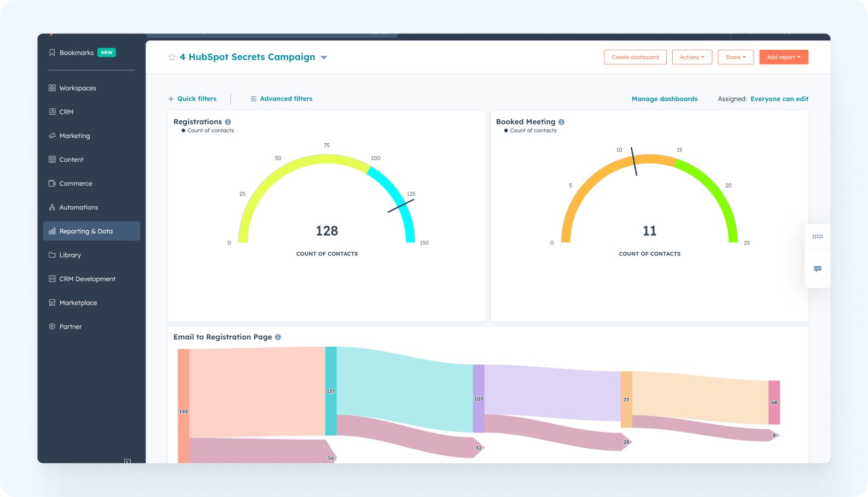Click the Sankey node labeled 193
This screenshot has width=868, height=497.
click(183, 406)
